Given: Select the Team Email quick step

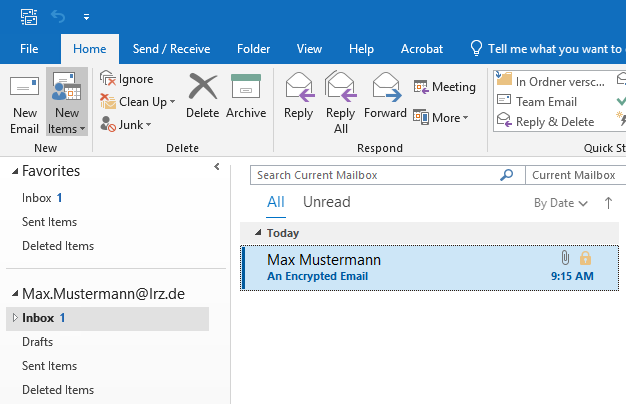Looking at the screenshot, I should pyautogui.click(x=545, y=101).
